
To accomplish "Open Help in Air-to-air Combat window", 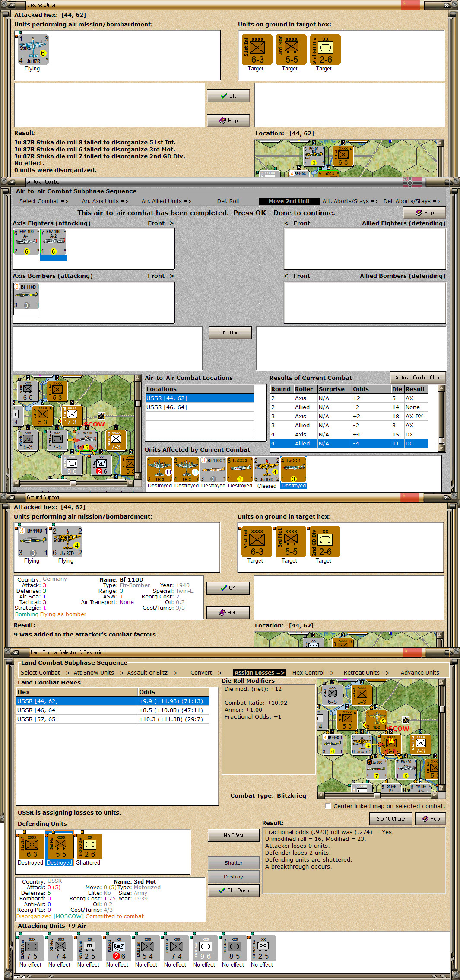I will point(424,213).
